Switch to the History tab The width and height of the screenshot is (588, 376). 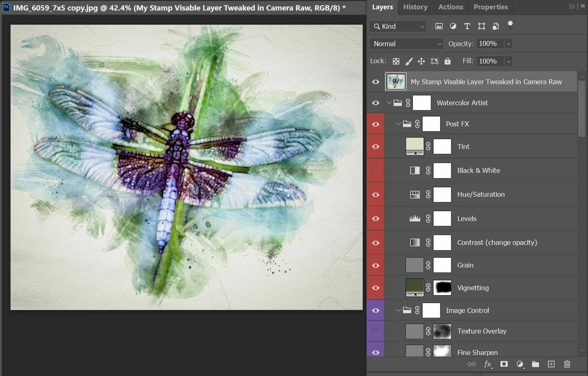[415, 7]
